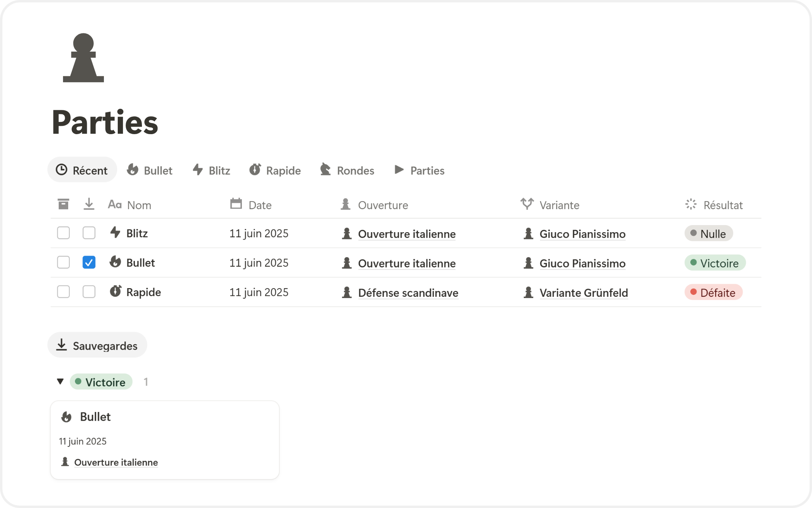Open the Bullet card in Sauvegardes gallery
The height and width of the screenshot is (508, 812).
point(165,440)
